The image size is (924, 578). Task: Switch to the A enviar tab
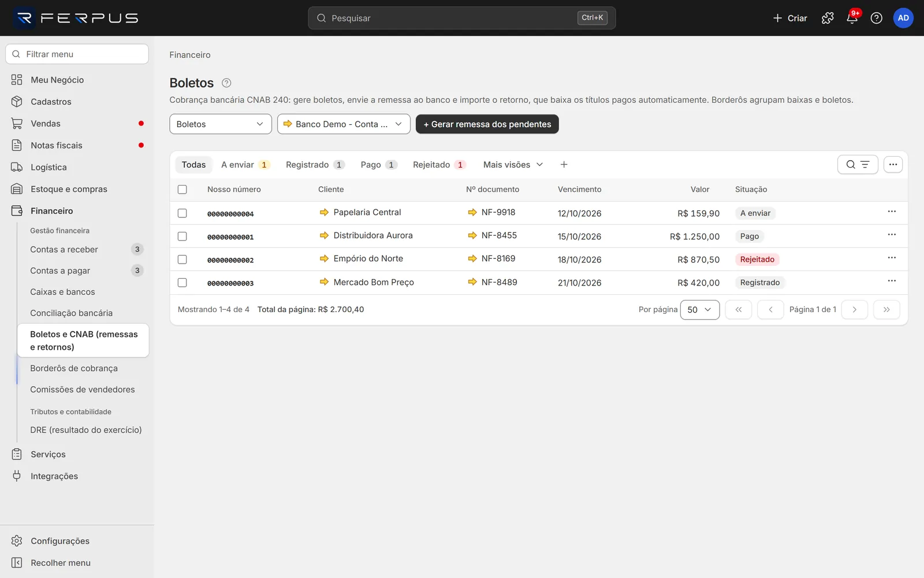pyautogui.click(x=245, y=165)
